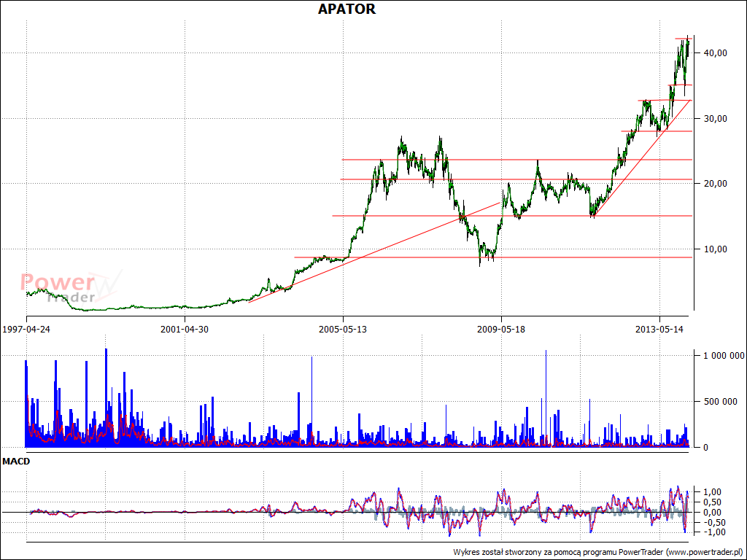Click the MACD indicator heading

[16, 462]
